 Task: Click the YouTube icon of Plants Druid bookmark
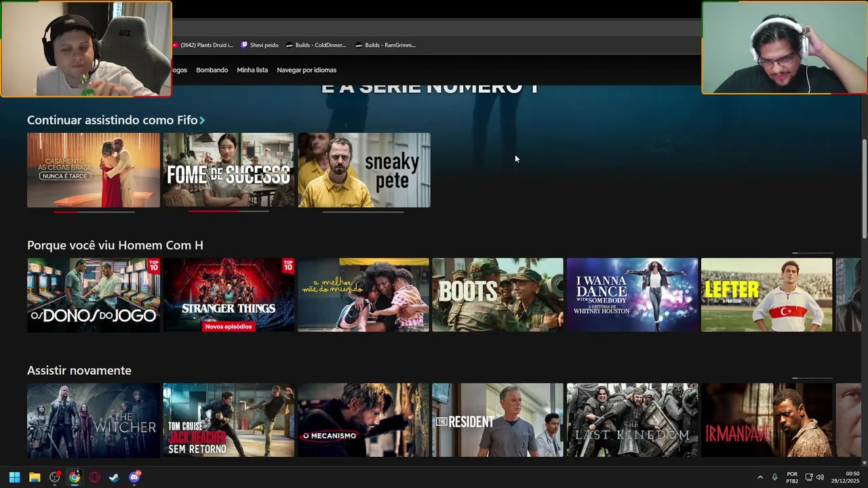(175, 45)
